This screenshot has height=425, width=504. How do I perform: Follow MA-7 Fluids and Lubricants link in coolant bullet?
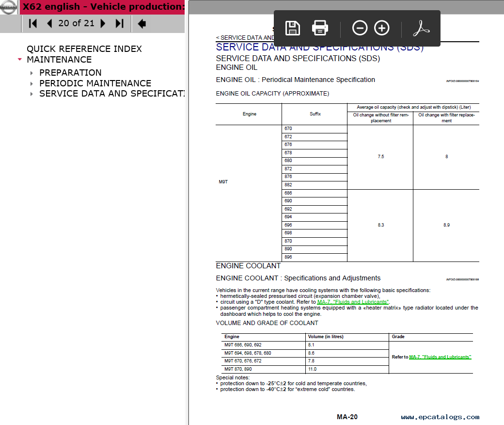point(353,302)
